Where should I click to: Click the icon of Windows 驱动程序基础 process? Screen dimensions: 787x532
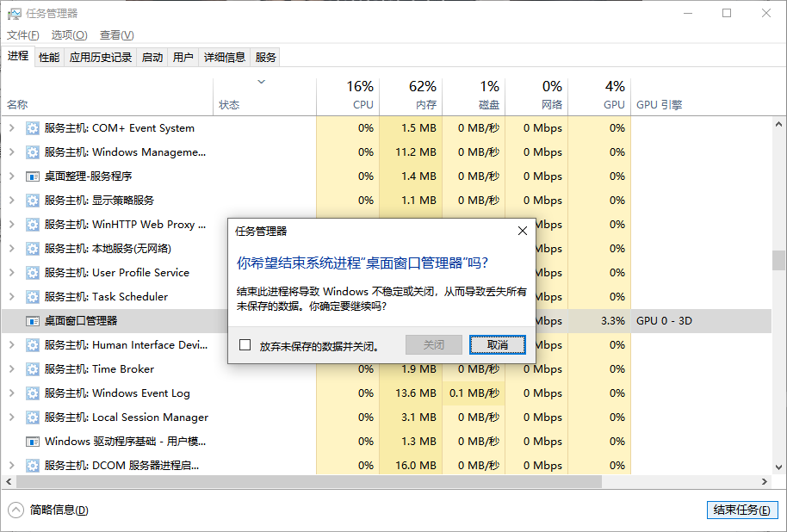33,441
